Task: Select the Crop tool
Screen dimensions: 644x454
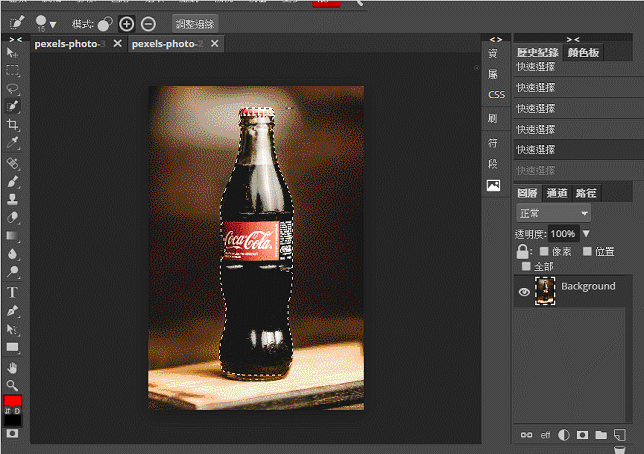Action: (12, 124)
